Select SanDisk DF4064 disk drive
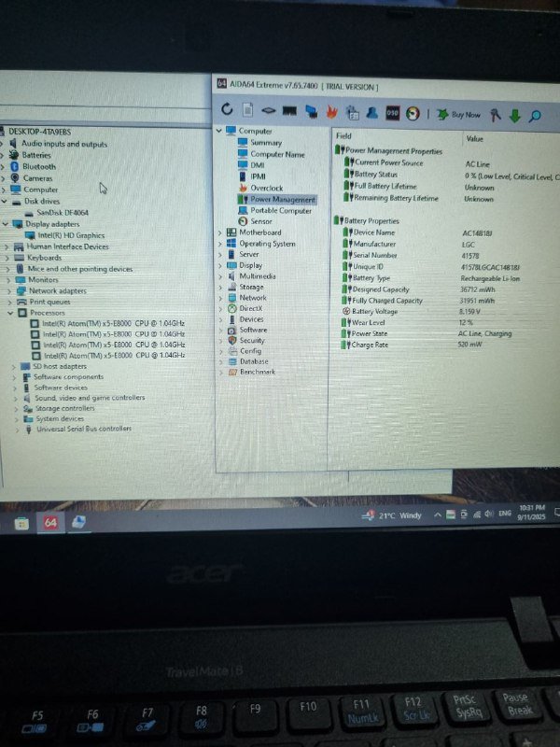 [x=63, y=212]
